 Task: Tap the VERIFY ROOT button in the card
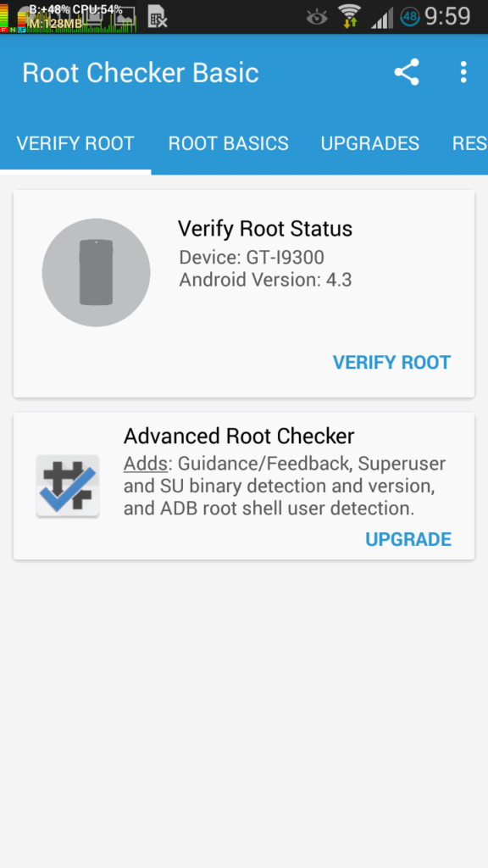click(x=391, y=362)
